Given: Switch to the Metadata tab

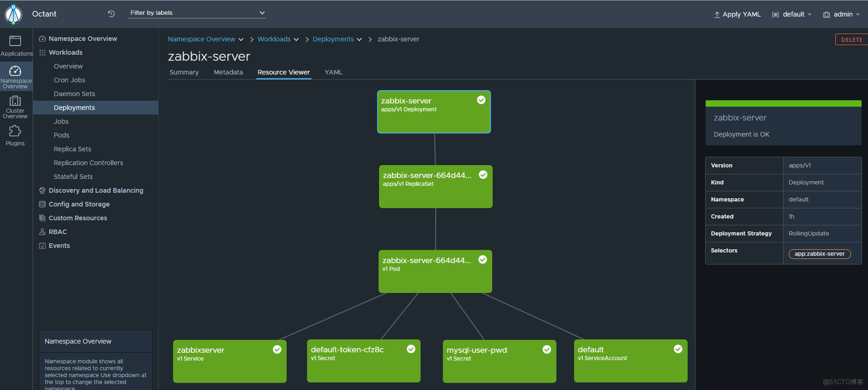Looking at the screenshot, I should tap(228, 72).
